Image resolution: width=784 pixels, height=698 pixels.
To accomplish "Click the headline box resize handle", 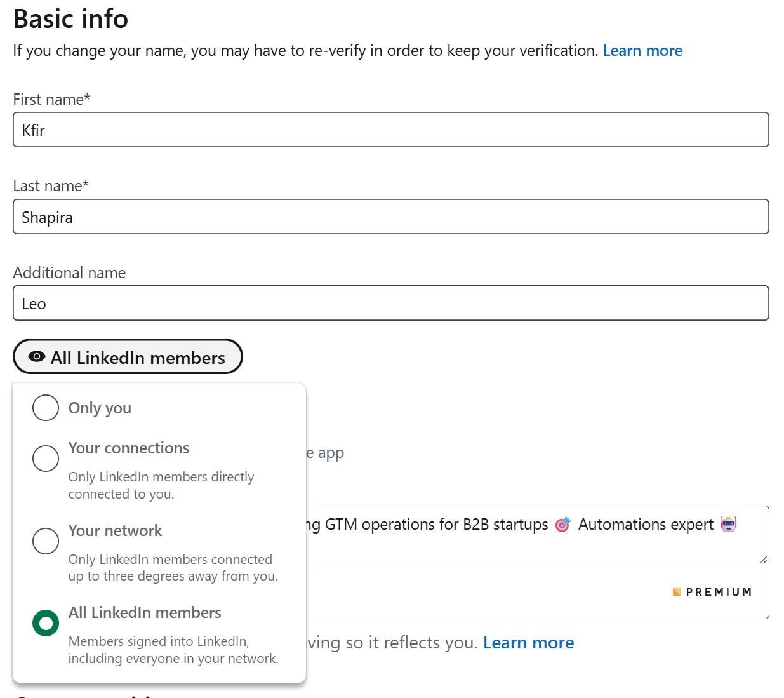I will point(763,560).
